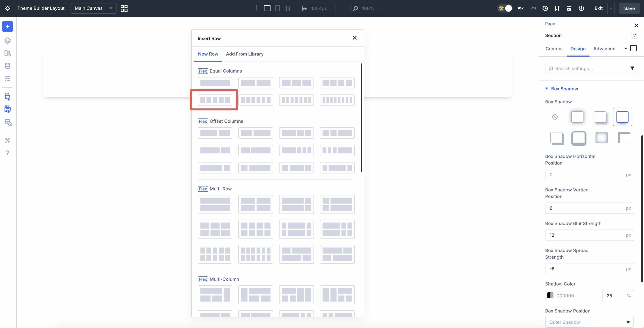
Task: Open the portability power icon
Action: (x=582, y=8)
